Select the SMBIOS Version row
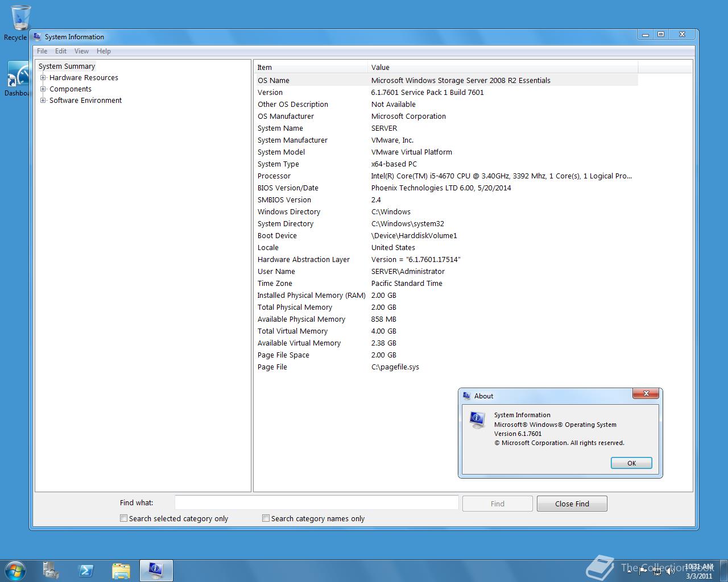 446,199
